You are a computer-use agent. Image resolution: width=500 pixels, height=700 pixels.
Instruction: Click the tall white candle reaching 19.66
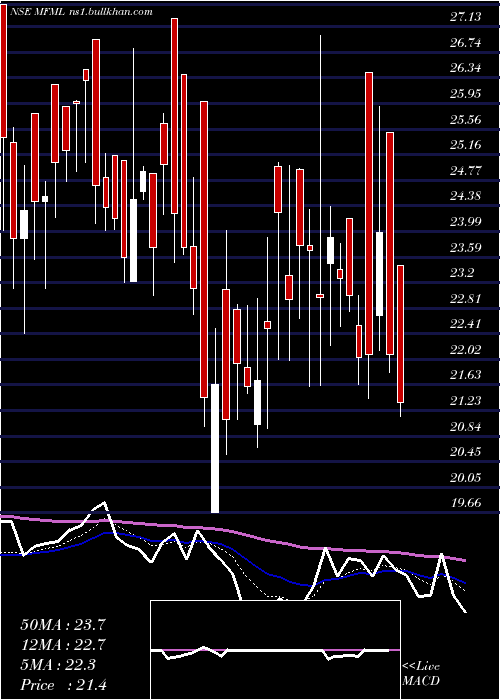coord(215,448)
